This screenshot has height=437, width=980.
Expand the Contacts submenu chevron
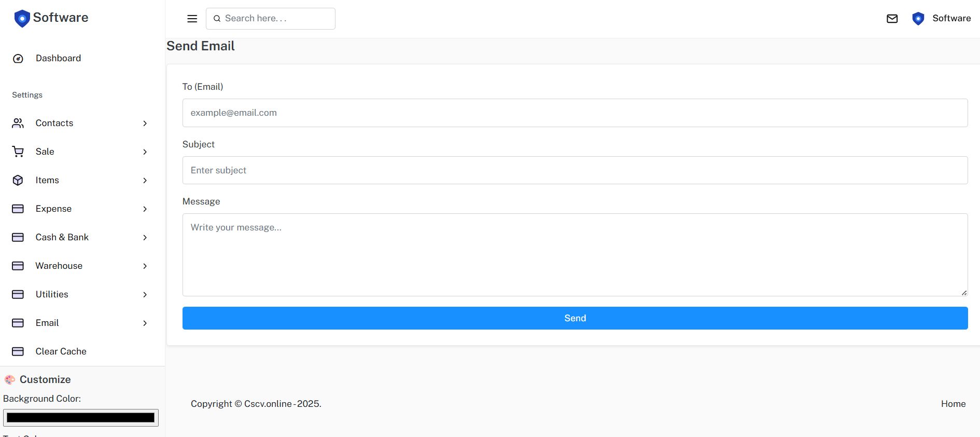click(145, 124)
